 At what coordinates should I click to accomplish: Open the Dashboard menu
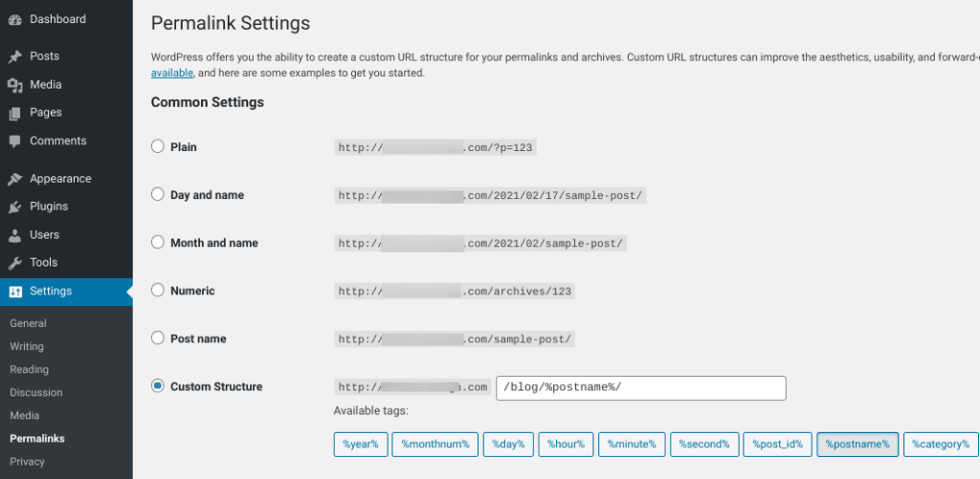tap(57, 19)
